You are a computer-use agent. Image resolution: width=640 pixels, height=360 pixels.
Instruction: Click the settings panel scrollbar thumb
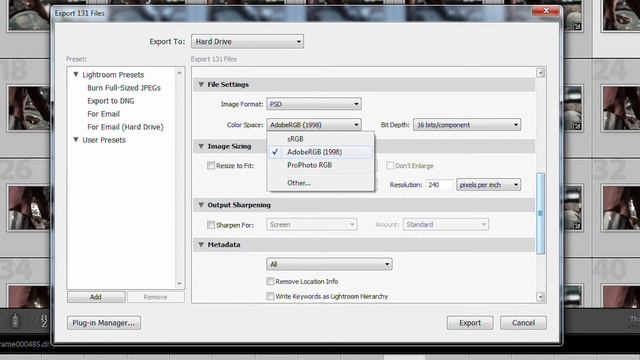point(540,213)
